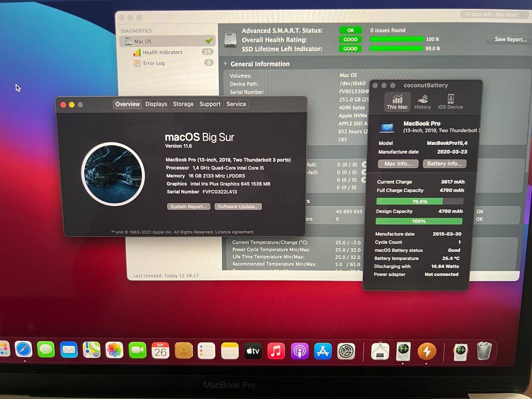Screen dimensions: 532x399
Task: Click the 0 issues found text
Action: [388, 30]
